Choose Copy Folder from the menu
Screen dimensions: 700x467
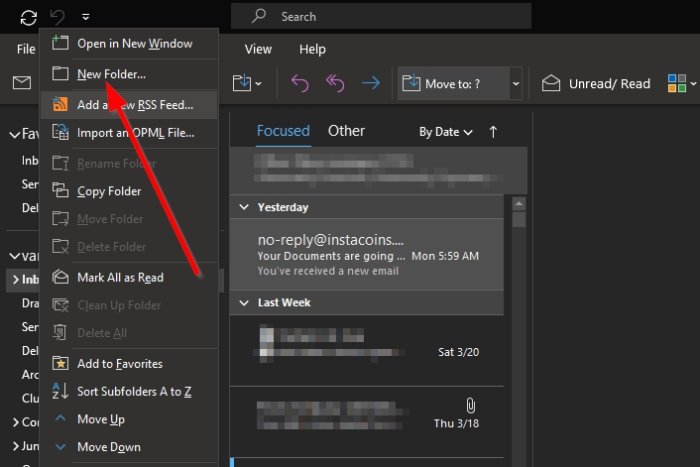click(129, 191)
